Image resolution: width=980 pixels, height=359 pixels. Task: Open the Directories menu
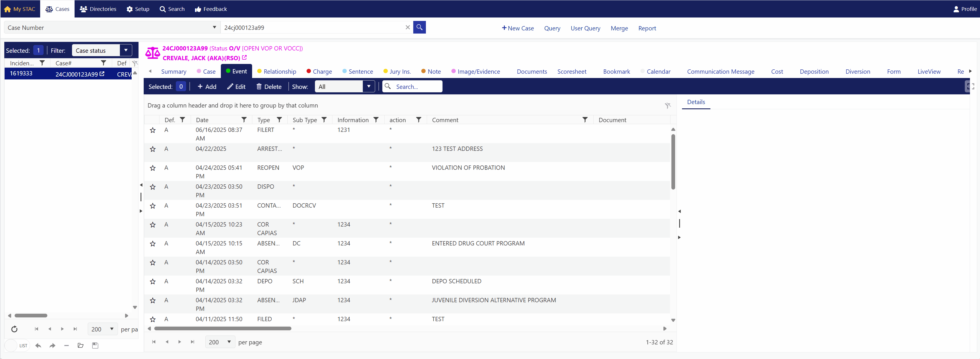[98, 9]
